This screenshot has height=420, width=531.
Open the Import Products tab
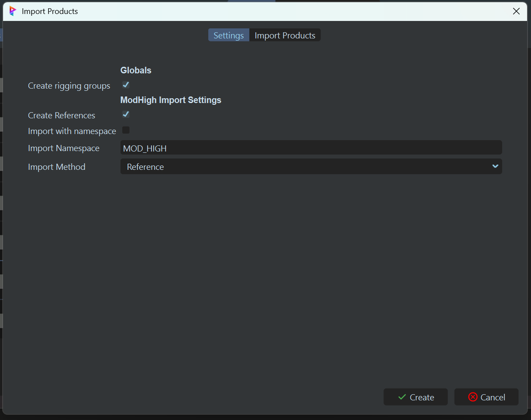coord(285,35)
